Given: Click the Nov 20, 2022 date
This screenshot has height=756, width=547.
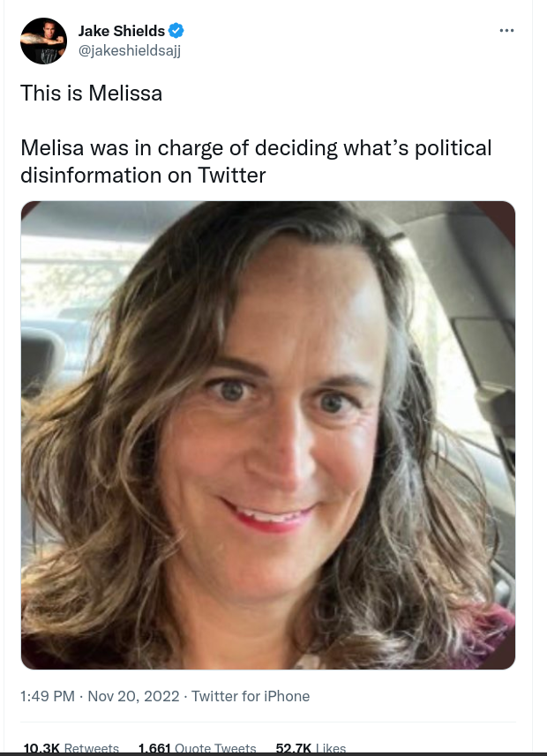Looking at the screenshot, I should click(x=132, y=696).
